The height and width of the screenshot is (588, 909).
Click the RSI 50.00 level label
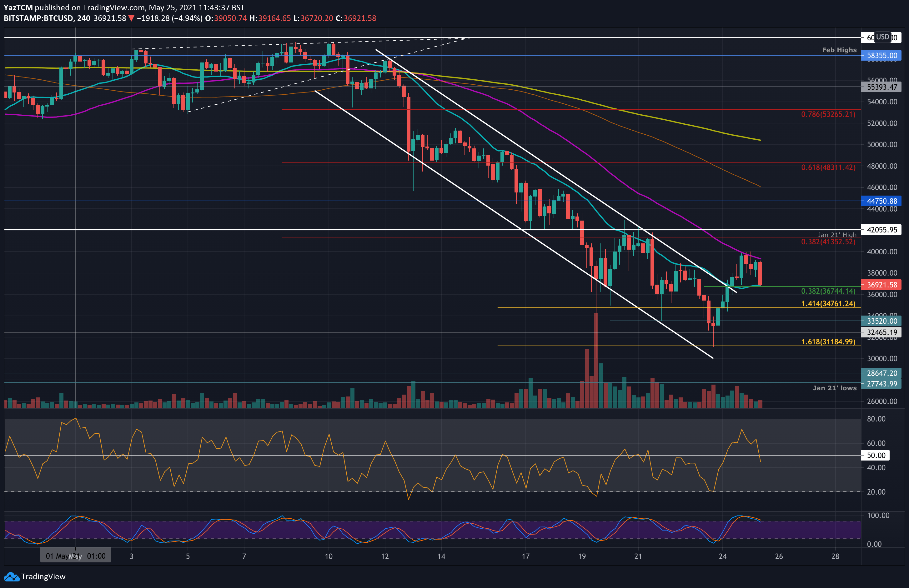(x=876, y=455)
